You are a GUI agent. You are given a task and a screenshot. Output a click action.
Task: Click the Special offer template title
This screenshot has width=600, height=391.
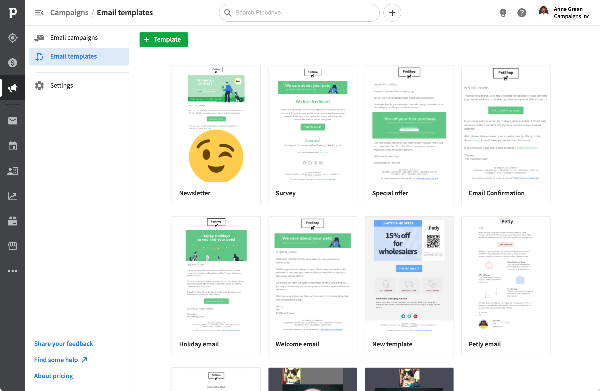(x=390, y=193)
